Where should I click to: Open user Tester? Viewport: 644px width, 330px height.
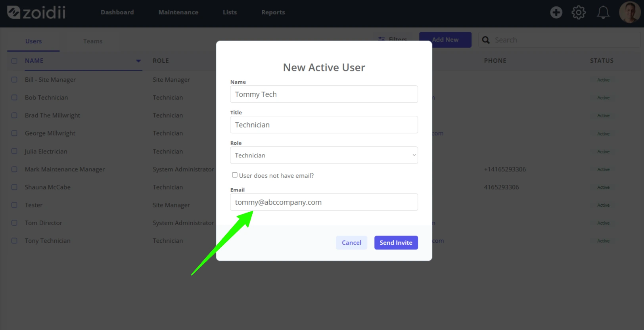34,205
